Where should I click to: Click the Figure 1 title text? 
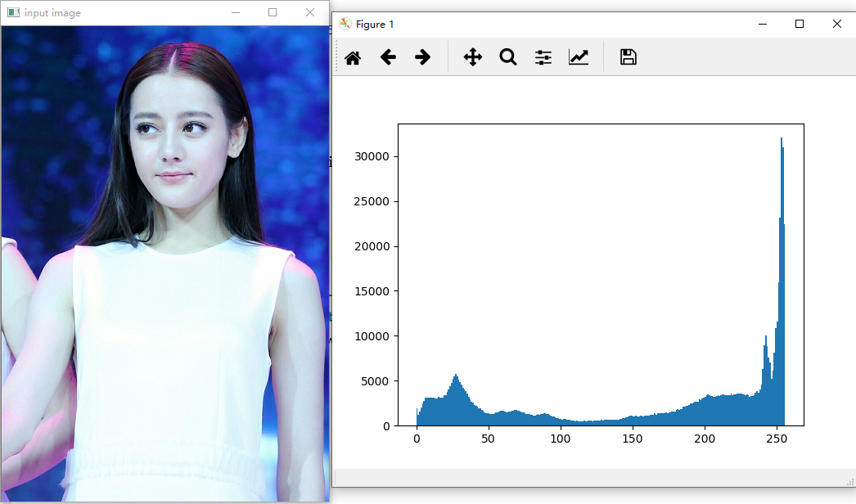tap(375, 24)
